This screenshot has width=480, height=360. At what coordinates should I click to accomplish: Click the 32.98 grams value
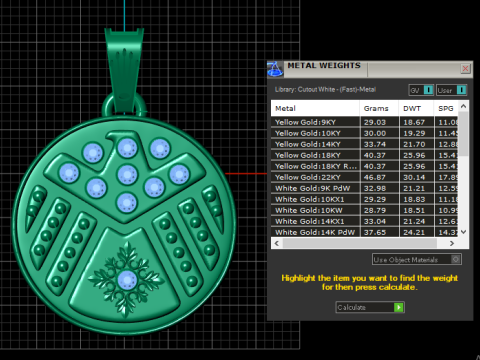pos(375,188)
